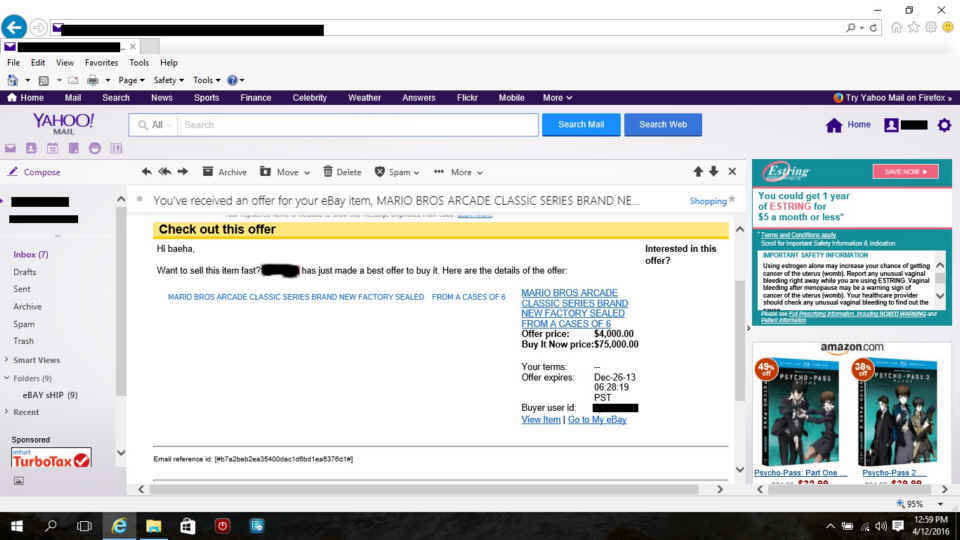960x540 pixels.
Task: Open the View Item link
Action: (x=541, y=419)
